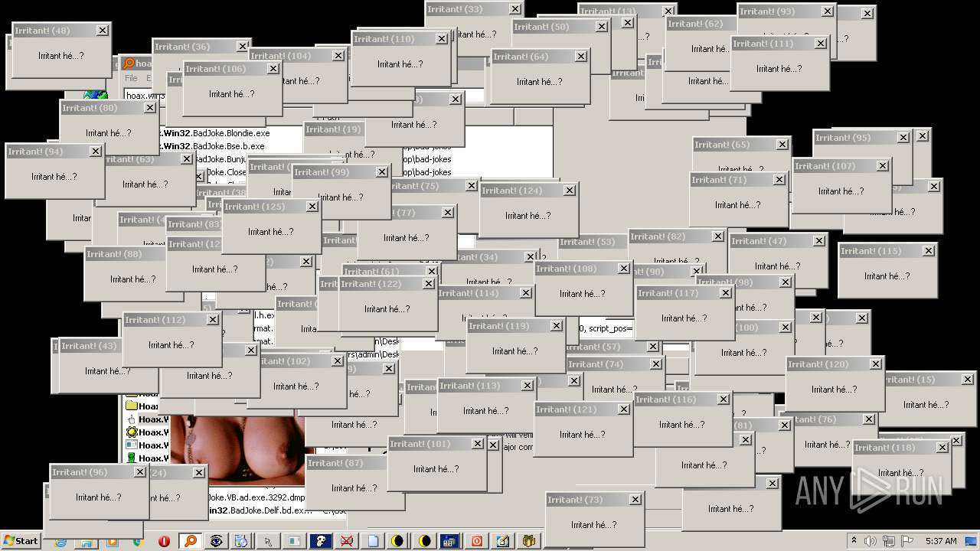980x551 pixels.
Task: Dismiss the Irritant! (64) window
Action: pyautogui.click(x=580, y=57)
